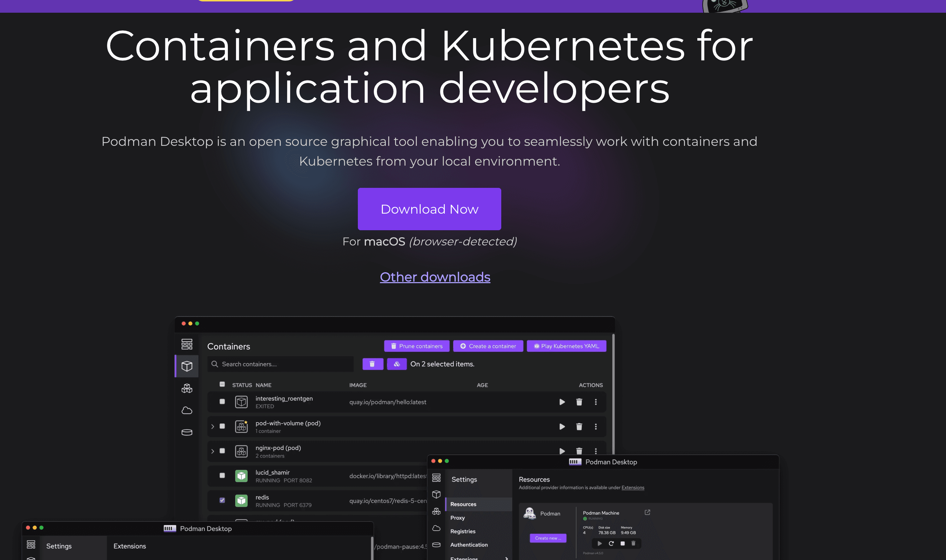Create pod from selected containers button

tap(396, 364)
